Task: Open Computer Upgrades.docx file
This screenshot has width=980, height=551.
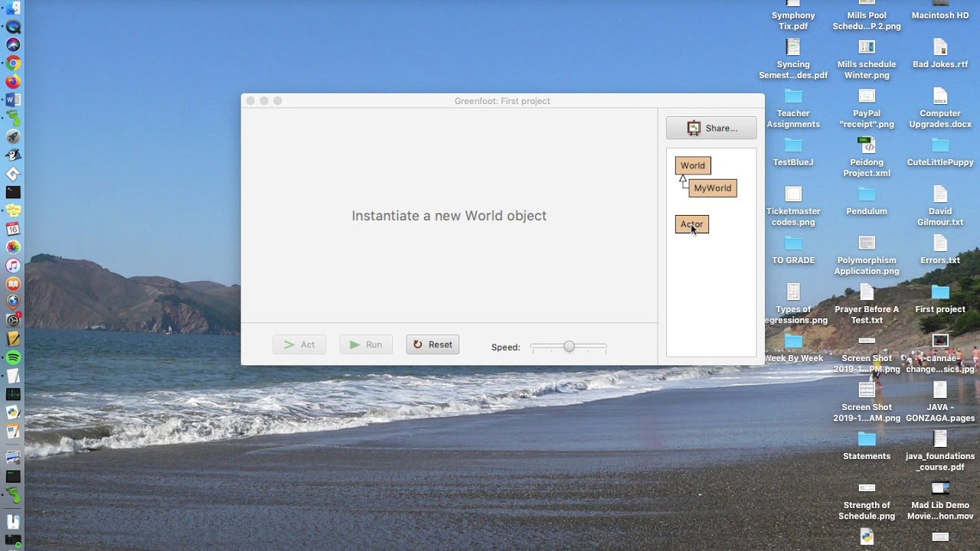Action: point(940,108)
